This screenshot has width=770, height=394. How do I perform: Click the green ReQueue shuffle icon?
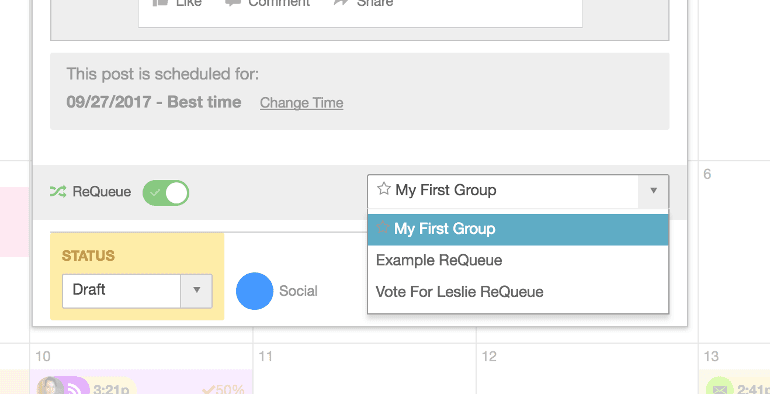pos(57,192)
